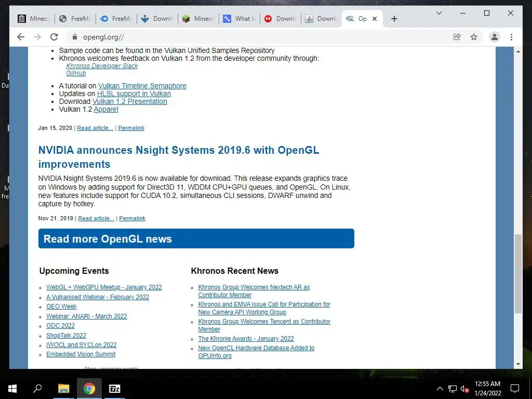Open network status tray icon

[x=453, y=389]
